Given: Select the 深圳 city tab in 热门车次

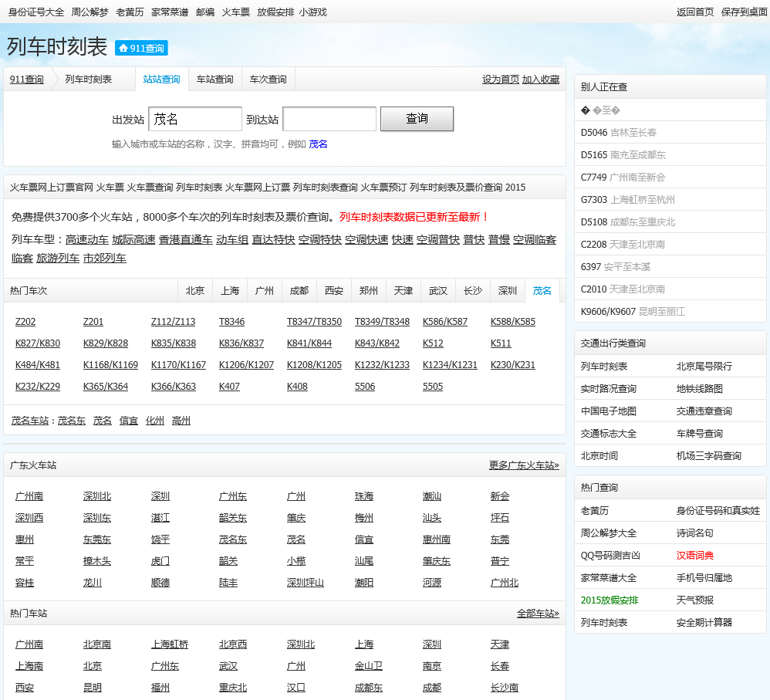Looking at the screenshot, I should point(507,291).
